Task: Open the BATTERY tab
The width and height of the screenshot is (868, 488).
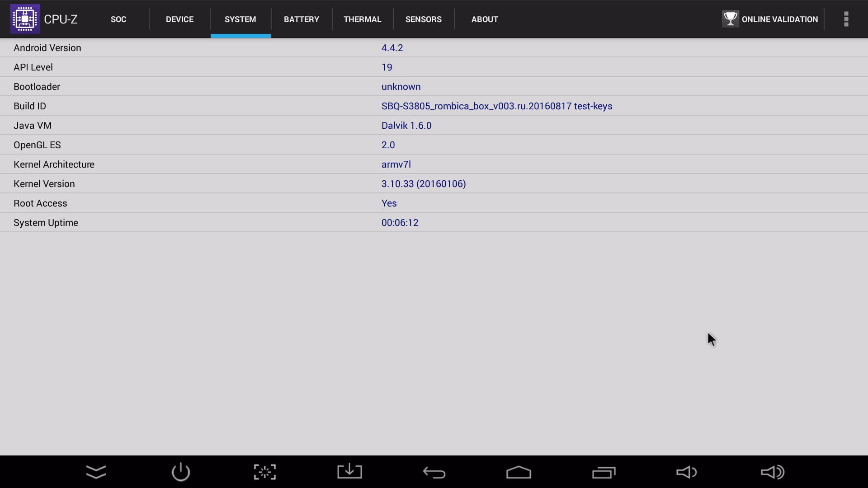Action: (x=302, y=19)
